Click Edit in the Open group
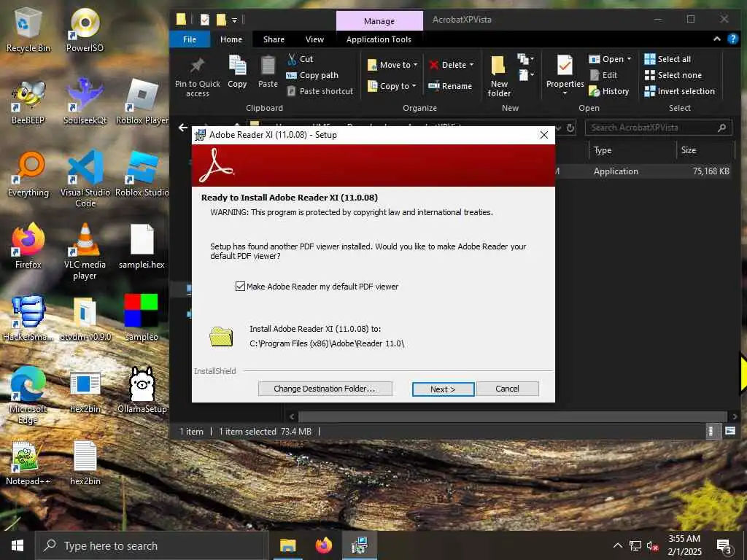 point(603,75)
